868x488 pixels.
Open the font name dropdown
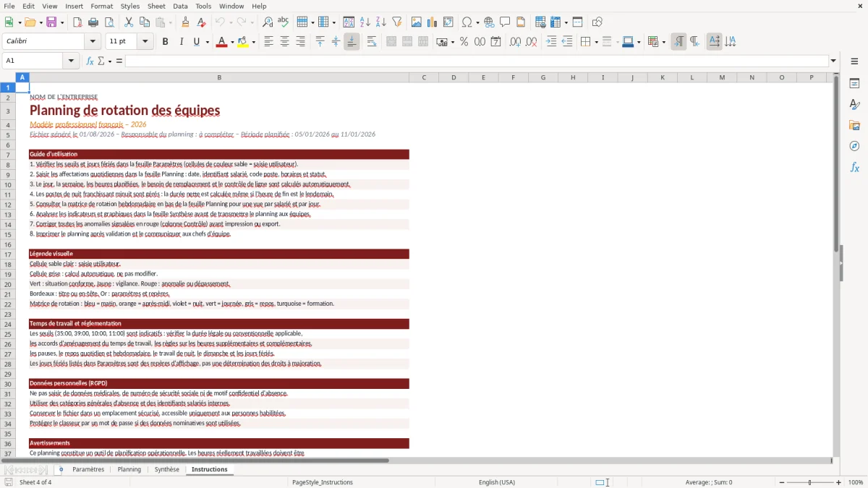coord(92,42)
